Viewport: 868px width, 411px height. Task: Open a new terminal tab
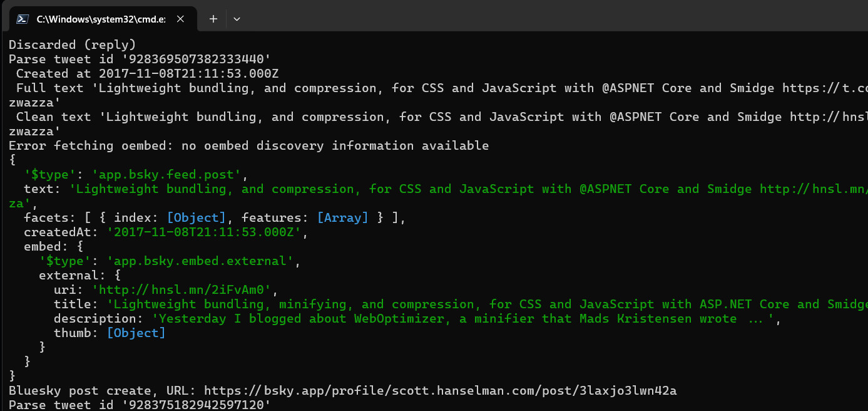pos(213,19)
